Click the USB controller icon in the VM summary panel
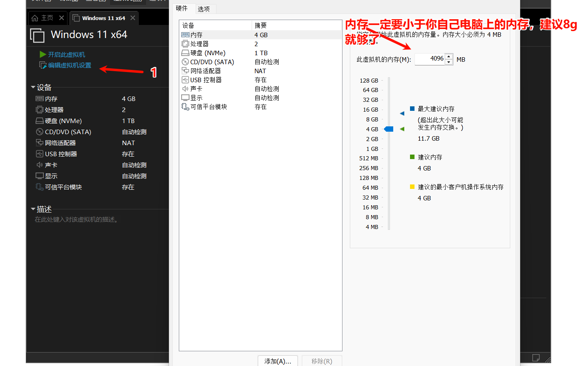Screen dimensions: 588x366 tap(40, 154)
